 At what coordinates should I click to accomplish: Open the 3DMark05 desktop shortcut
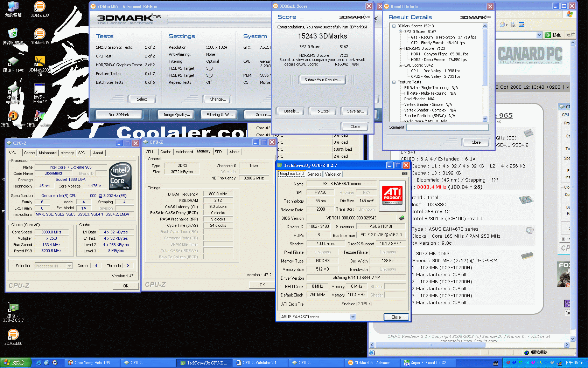click(x=40, y=36)
